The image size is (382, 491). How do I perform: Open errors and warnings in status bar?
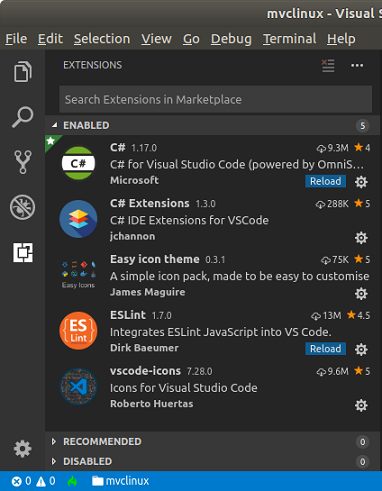pos(33,481)
